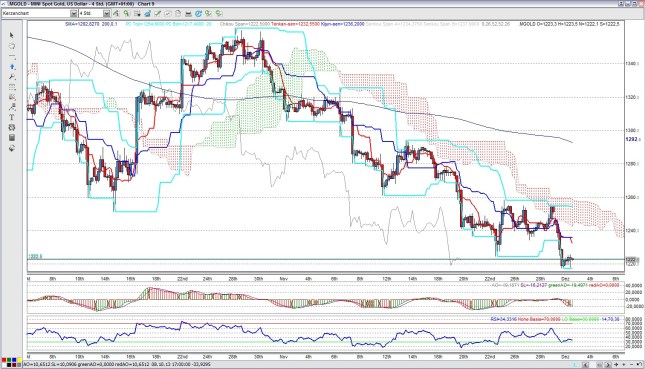
Task: Click the chart window title bar
Action: (x=322, y=4)
